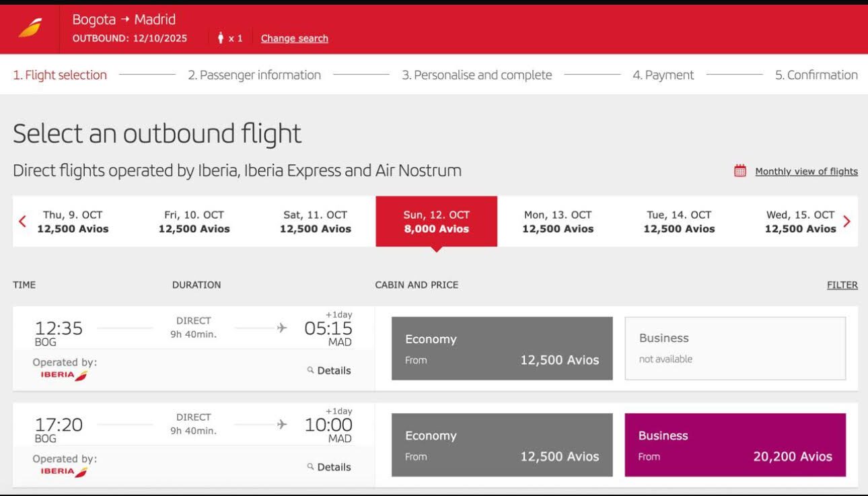Screen dimensions: 868x496
Task: Click magnifier icon on 17:20 flight details
Action: point(310,466)
